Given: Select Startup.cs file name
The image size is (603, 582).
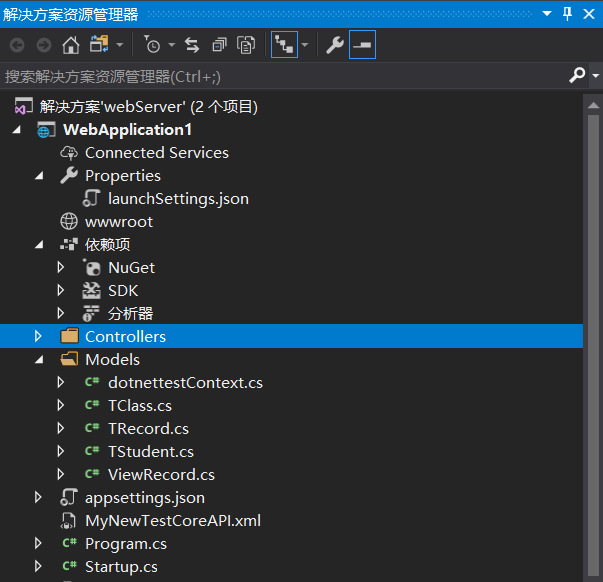Looking at the screenshot, I should (x=121, y=567).
